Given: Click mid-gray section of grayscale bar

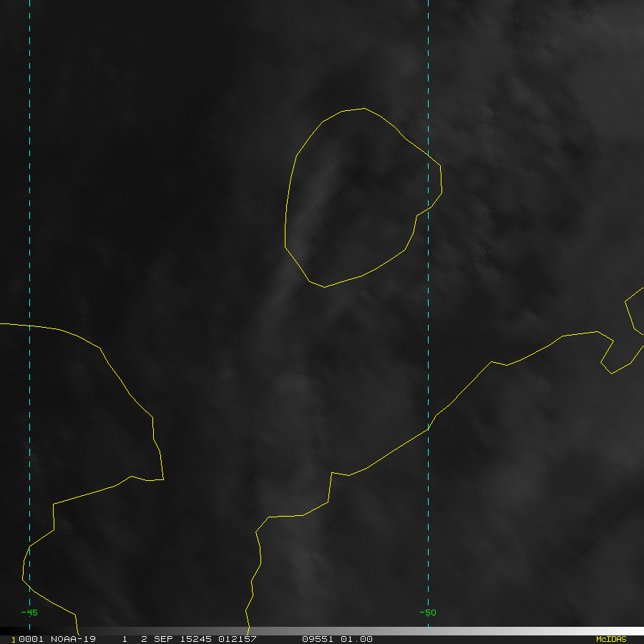Looking at the screenshot, I should 322,631.
